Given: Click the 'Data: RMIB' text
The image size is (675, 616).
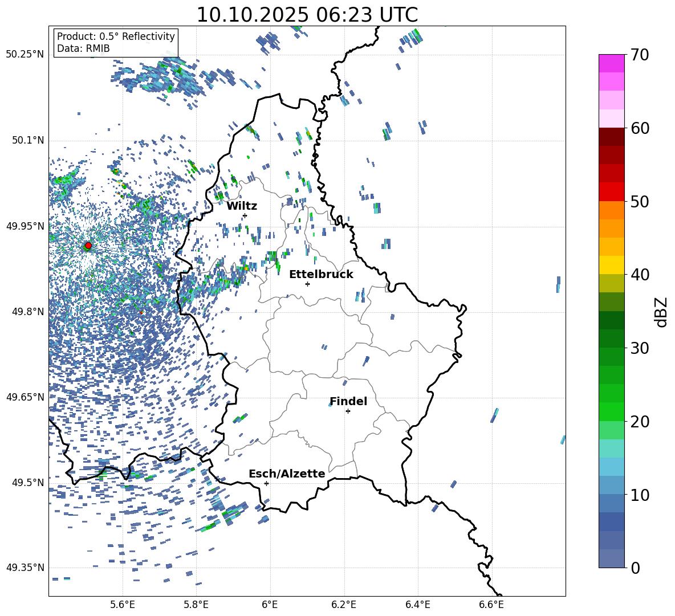Looking at the screenshot, I should [83, 48].
